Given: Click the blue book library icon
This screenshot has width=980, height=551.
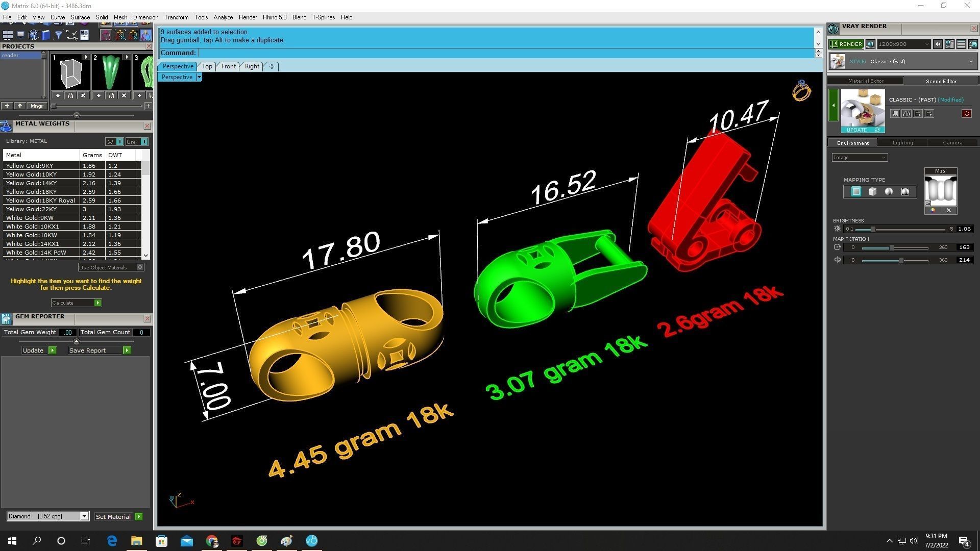Looking at the screenshot, I should coord(46,35).
